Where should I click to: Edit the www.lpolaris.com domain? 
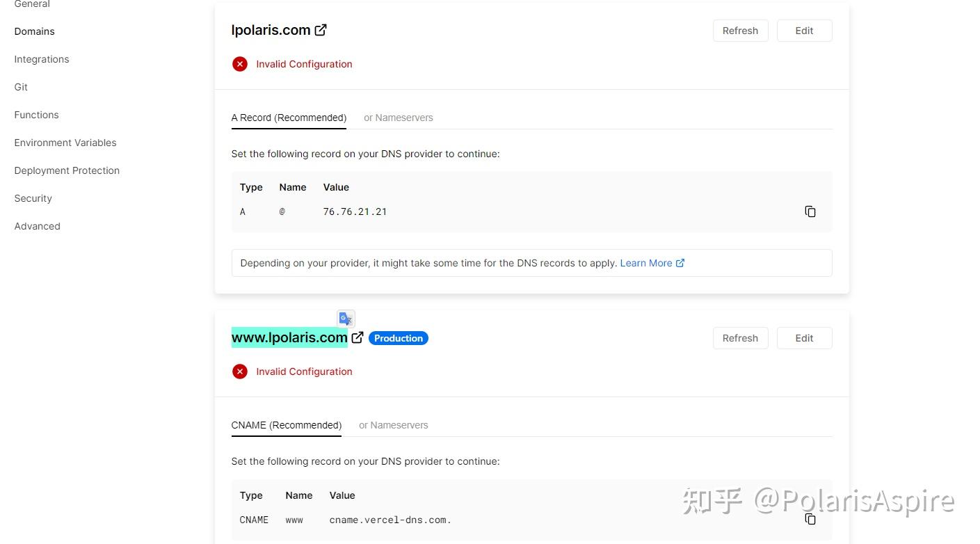tap(804, 338)
